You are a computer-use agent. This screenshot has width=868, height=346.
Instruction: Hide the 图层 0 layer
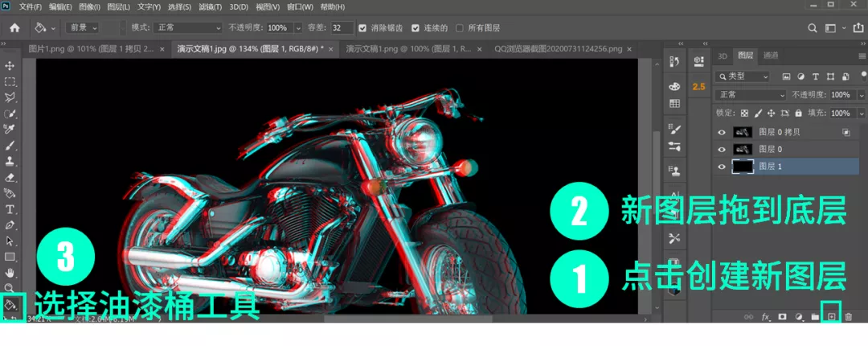pos(721,149)
